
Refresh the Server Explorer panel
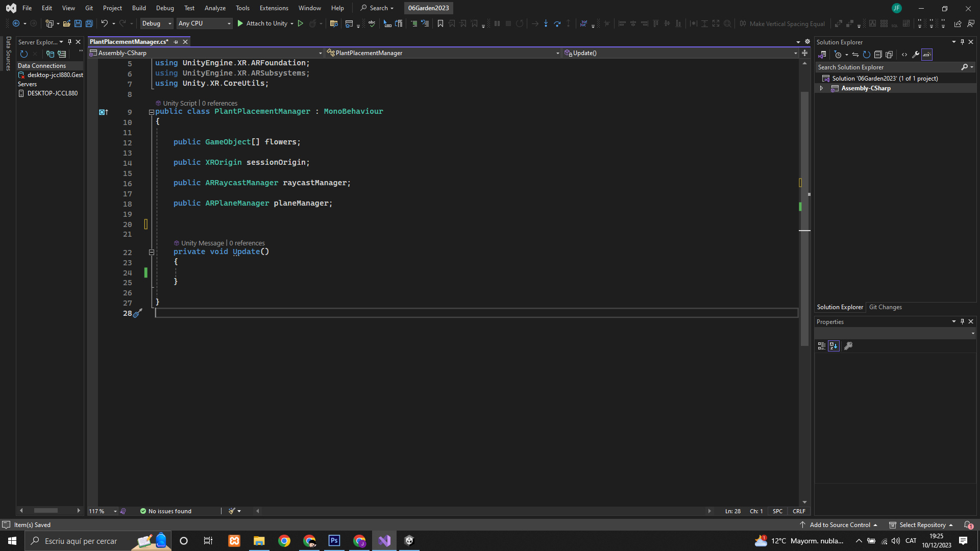pos(23,54)
